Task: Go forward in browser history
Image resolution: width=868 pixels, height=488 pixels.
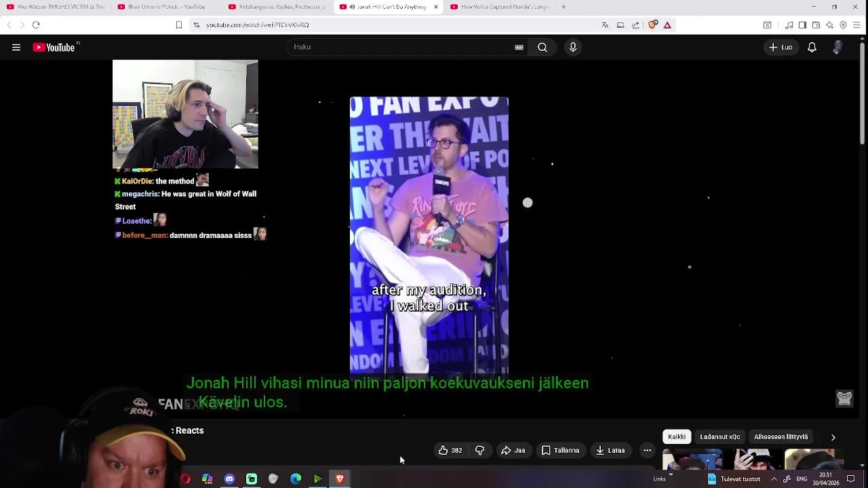Action: tap(22, 25)
